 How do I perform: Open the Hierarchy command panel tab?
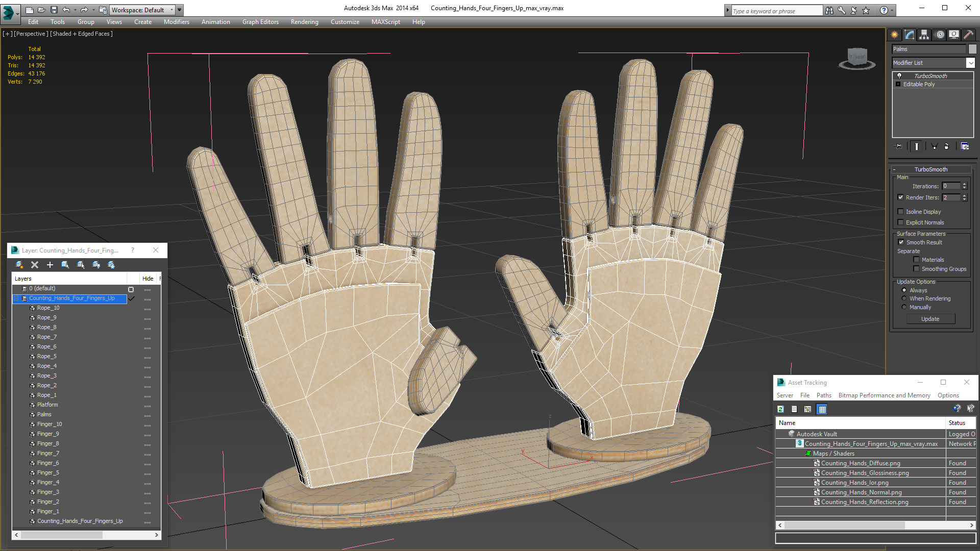[x=924, y=35]
